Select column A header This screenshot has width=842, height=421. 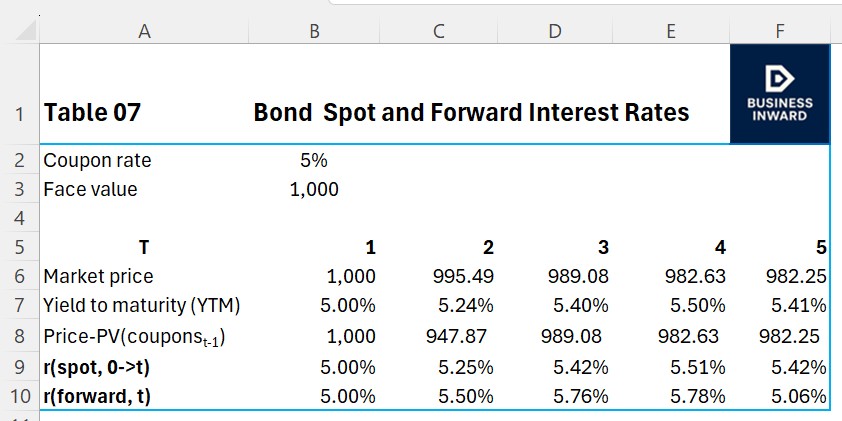(x=144, y=31)
